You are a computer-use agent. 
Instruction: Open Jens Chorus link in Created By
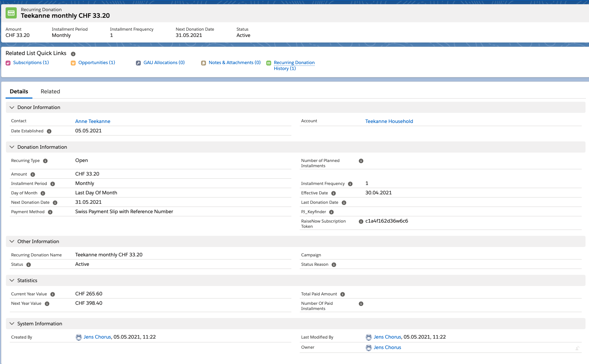point(97,337)
